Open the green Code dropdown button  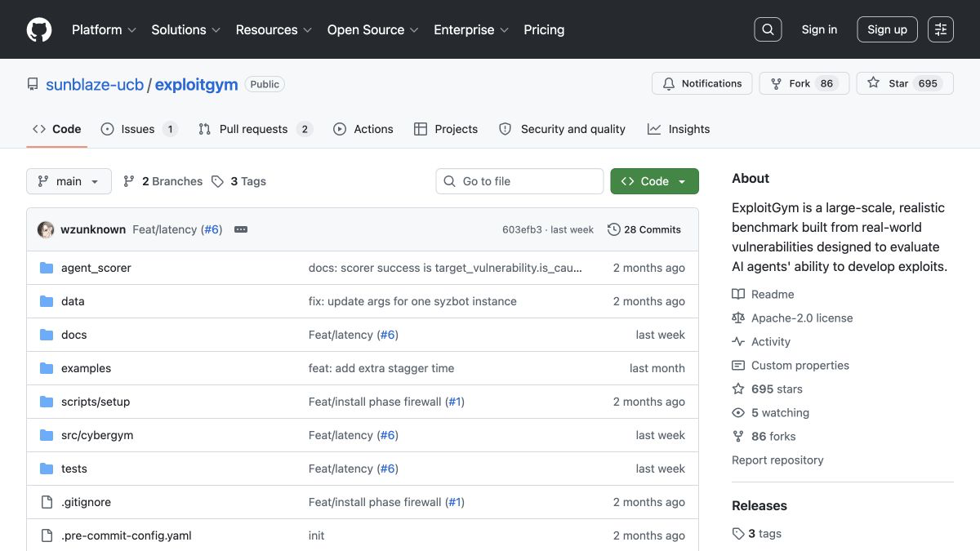coord(654,181)
